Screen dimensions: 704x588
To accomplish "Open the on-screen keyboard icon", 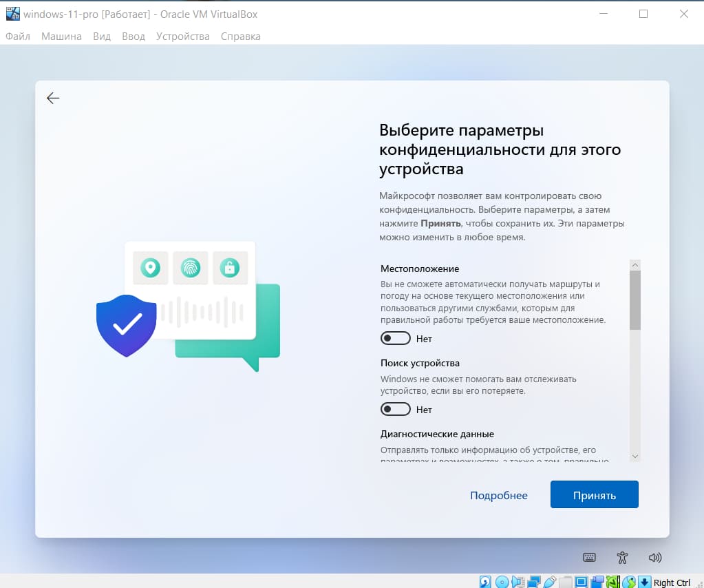I will click(590, 558).
